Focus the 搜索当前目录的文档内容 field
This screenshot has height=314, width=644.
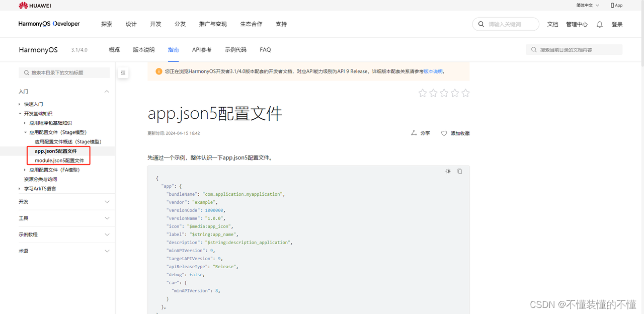tap(574, 50)
